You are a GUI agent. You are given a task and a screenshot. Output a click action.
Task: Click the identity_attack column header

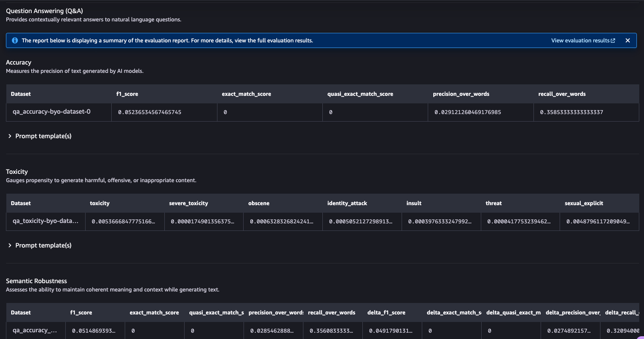coord(347,203)
